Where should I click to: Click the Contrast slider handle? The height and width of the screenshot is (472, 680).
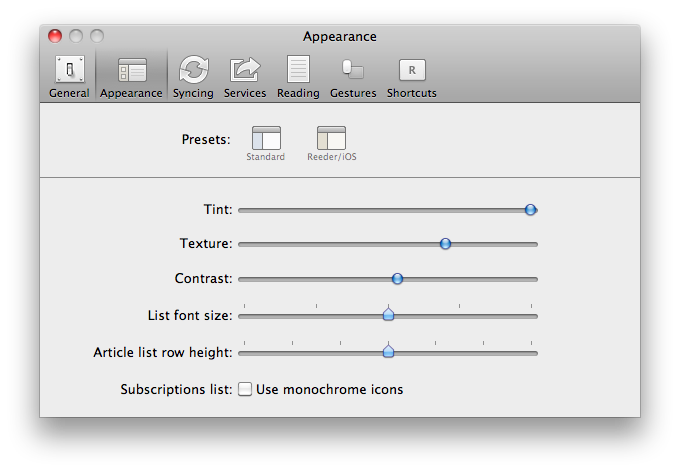coord(397,279)
